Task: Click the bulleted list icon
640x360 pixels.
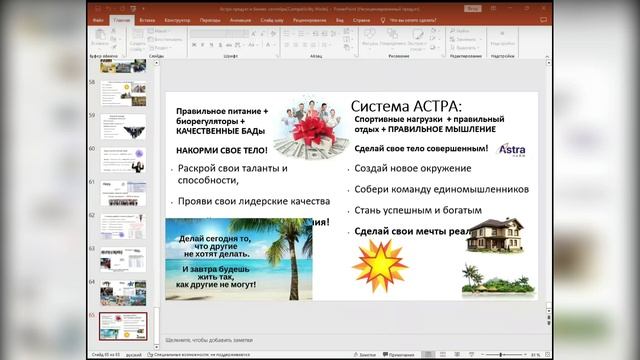Action: click(287, 33)
